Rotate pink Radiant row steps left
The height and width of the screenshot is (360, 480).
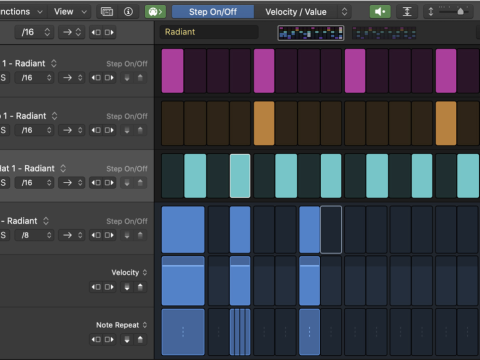96,78
